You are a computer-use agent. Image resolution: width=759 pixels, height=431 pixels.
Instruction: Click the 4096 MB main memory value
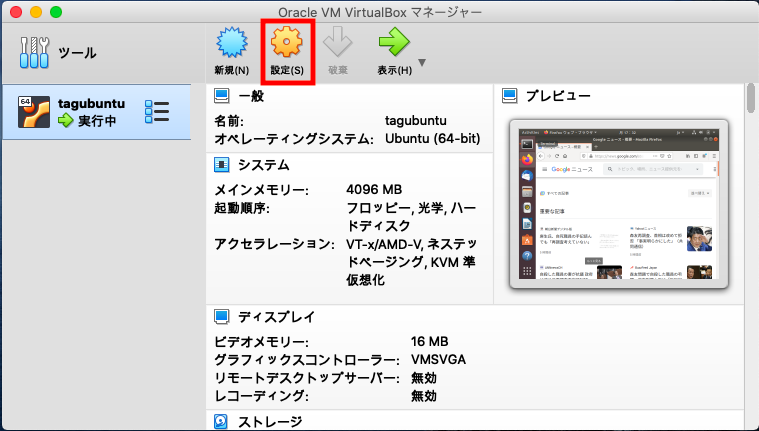tap(374, 189)
